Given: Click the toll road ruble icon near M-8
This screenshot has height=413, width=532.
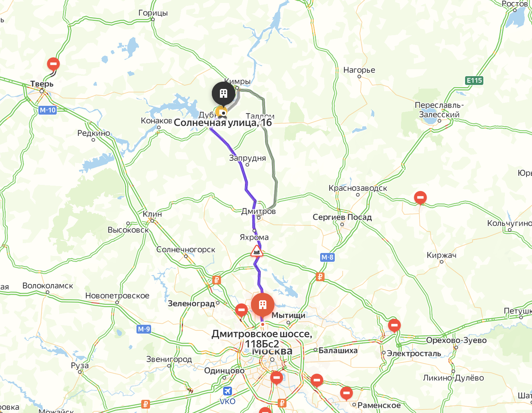Looking at the screenshot, I should [320, 277].
